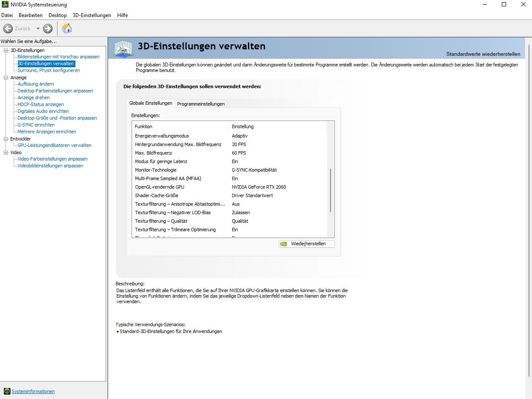Open Digitales Audio einrichten
Viewport: 532px width, 399px height.
[x=43, y=111]
